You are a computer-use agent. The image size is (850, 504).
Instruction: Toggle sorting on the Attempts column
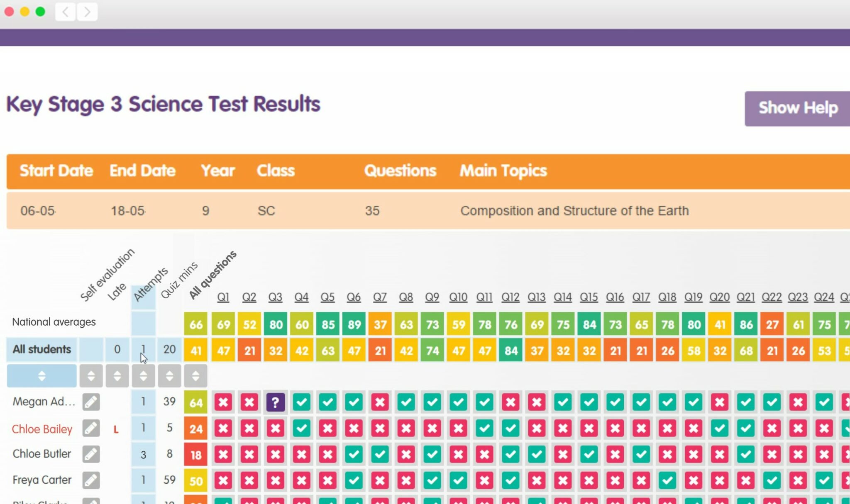(143, 375)
